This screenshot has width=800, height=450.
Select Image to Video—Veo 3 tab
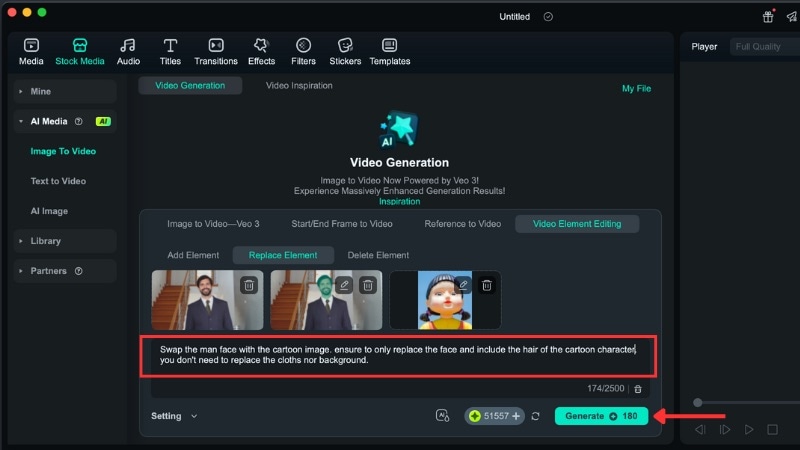point(213,223)
